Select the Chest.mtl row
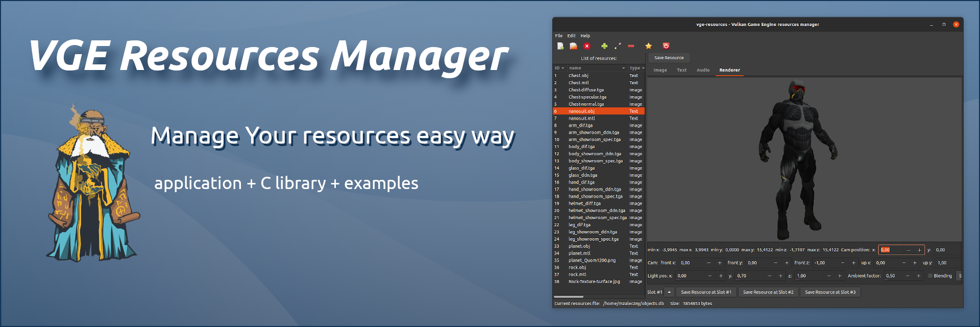 tap(599, 83)
